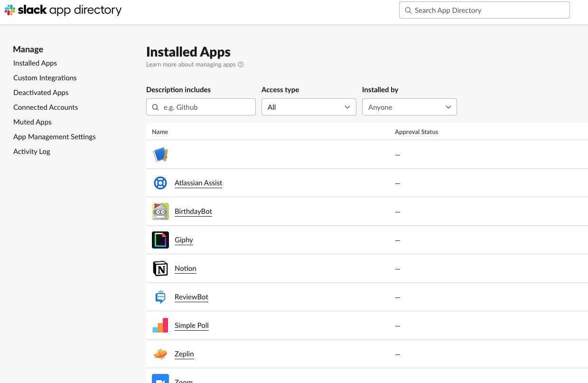This screenshot has width=588, height=383.
Task: Click the magnifier icon in Search App Directory
Action: pos(408,10)
